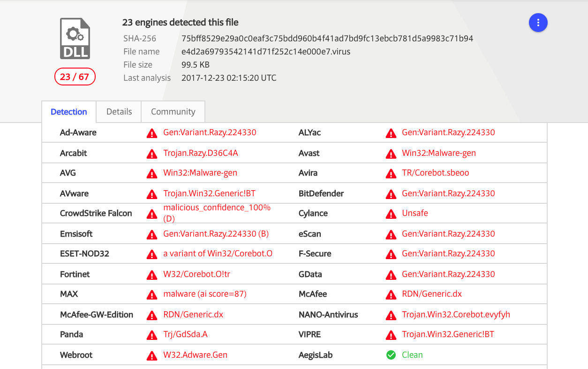Open the Community tab
The image size is (588, 369).
[x=173, y=112]
